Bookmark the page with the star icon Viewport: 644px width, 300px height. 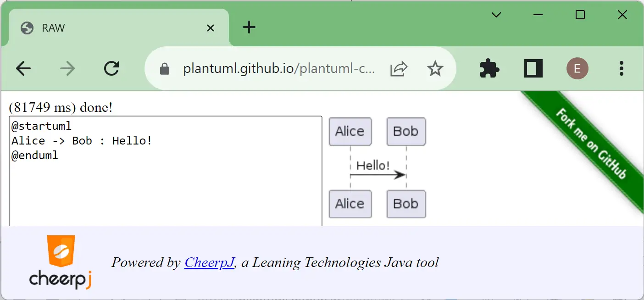[x=435, y=68]
